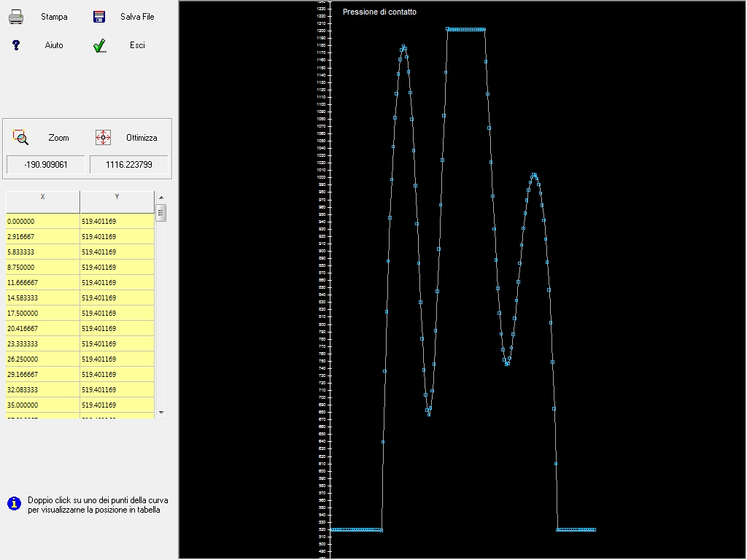This screenshot has height=560, width=747.
Task: Select the X cell 17.500000
Action: point(43,314)
